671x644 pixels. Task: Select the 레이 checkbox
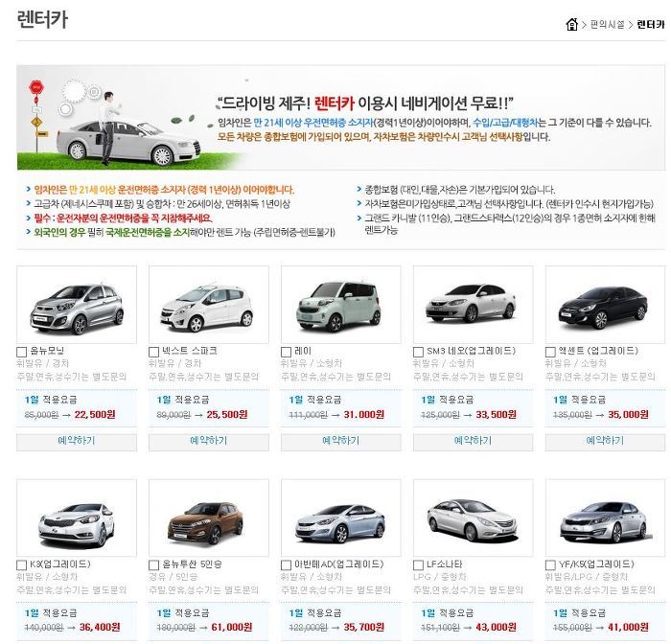coord(286,352)
